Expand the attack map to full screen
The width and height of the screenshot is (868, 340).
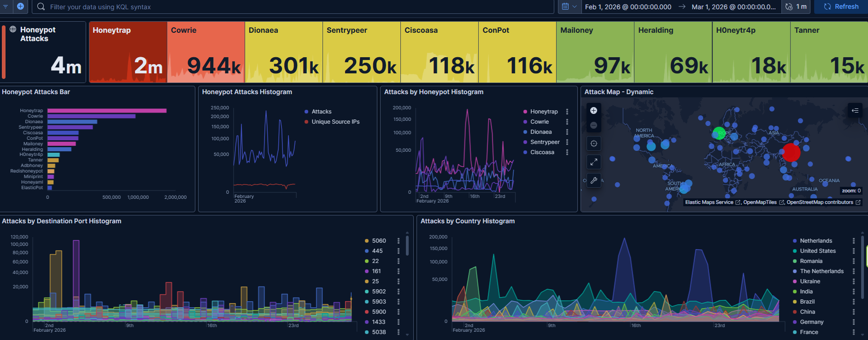(593, 162)
